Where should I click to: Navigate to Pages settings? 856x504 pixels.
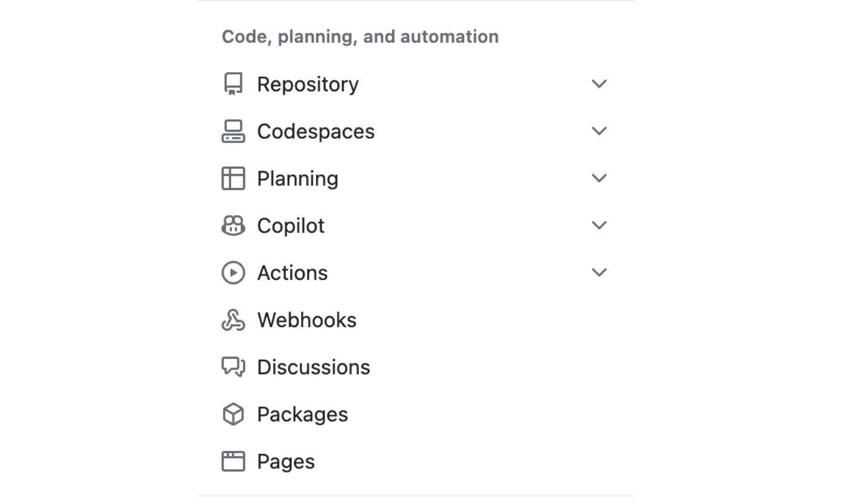286,461
